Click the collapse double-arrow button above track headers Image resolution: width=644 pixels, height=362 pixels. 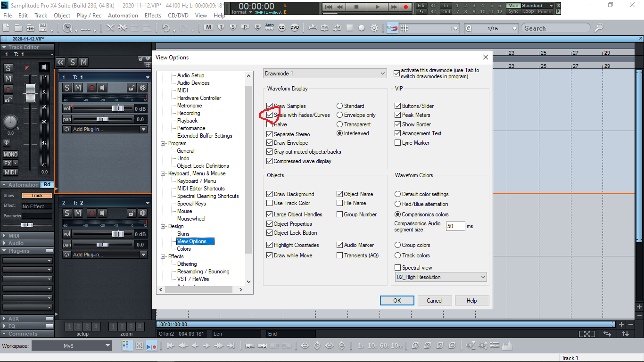pyautogui.click(x=60, y=62)
